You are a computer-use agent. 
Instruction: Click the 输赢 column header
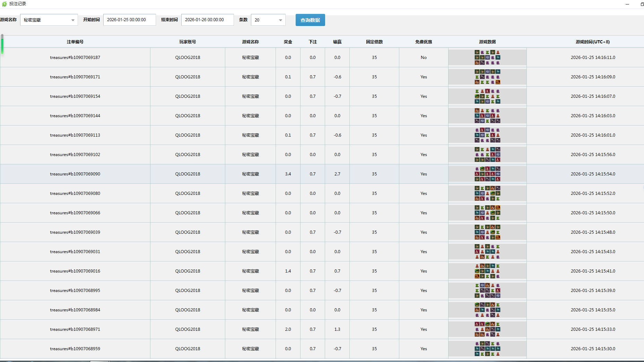click(337, 42)
